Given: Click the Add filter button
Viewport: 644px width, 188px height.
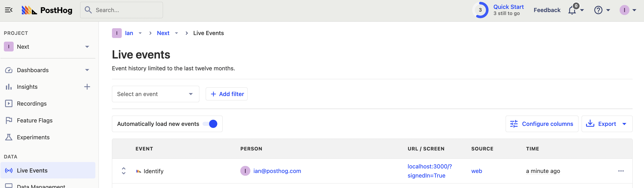Looking at the screenshot, I should coord(226,94).
